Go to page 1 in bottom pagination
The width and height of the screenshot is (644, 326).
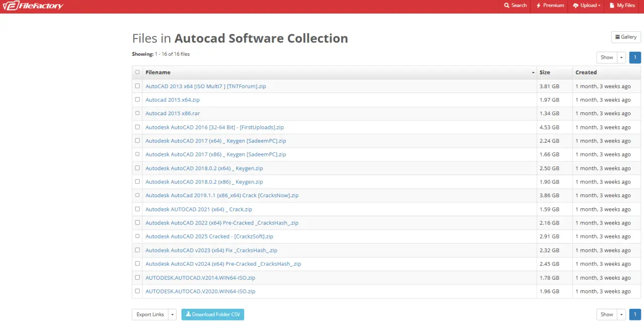(635, 314)
